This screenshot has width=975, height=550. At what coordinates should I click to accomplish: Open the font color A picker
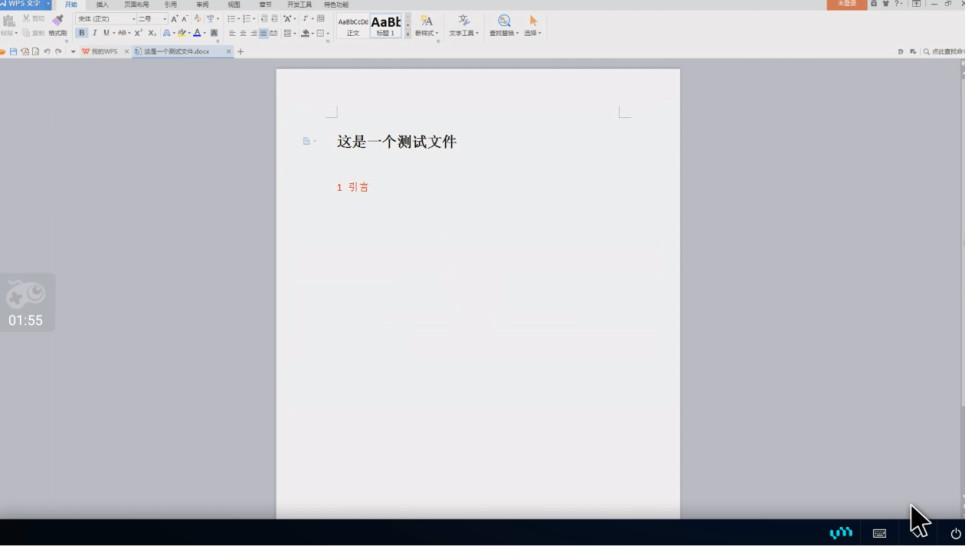tap(197, 33)
